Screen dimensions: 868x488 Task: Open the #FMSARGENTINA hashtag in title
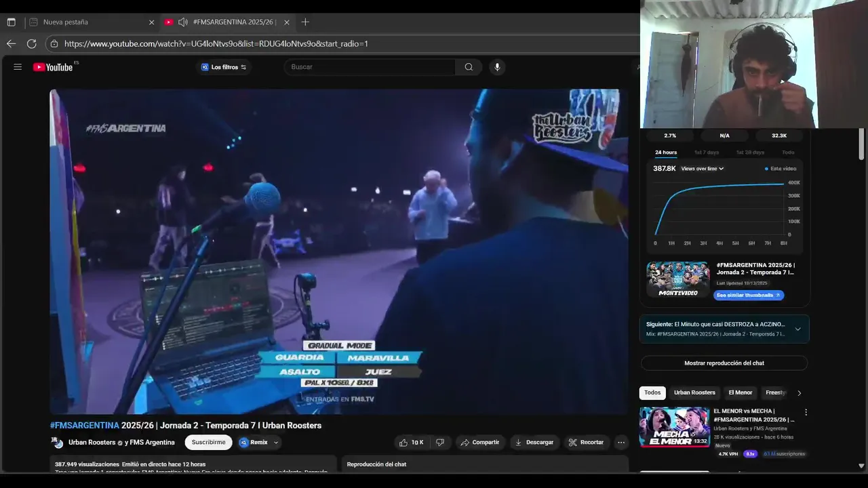(85, 426)
